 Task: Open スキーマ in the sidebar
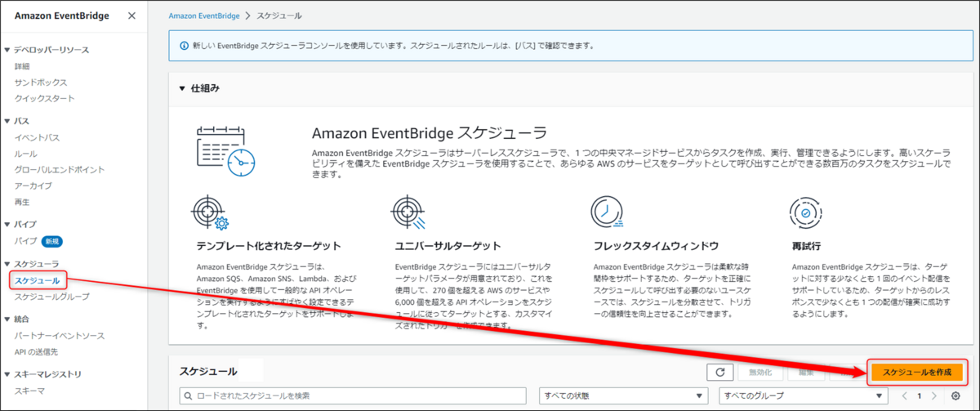29,391
